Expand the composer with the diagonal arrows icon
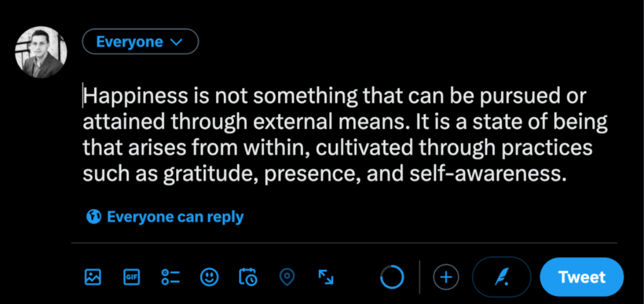Viewport: 644px width, 304px height. 326,277
